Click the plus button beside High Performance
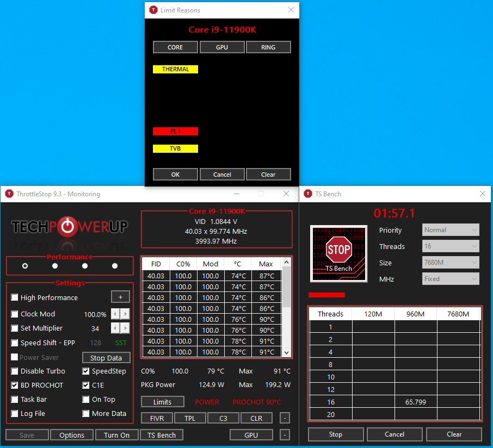The height and width of the screenshot is (448, 493). click(x=120, y=297)
